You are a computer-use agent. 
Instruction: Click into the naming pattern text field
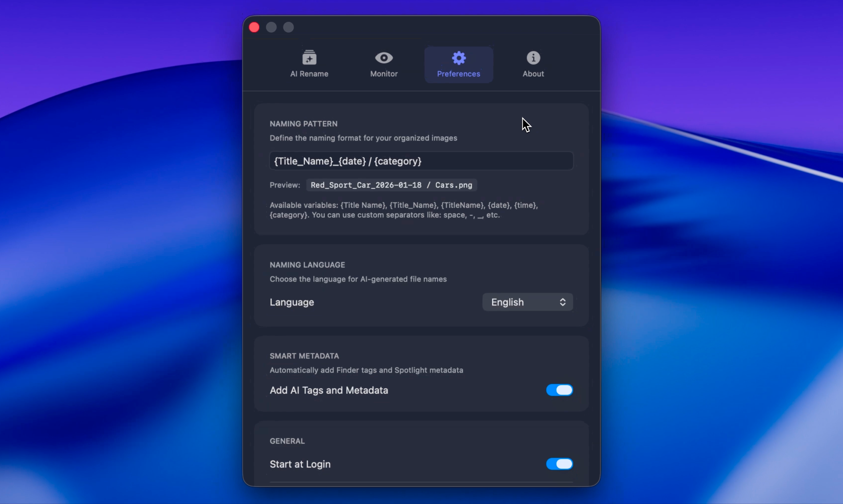[421, 161]
